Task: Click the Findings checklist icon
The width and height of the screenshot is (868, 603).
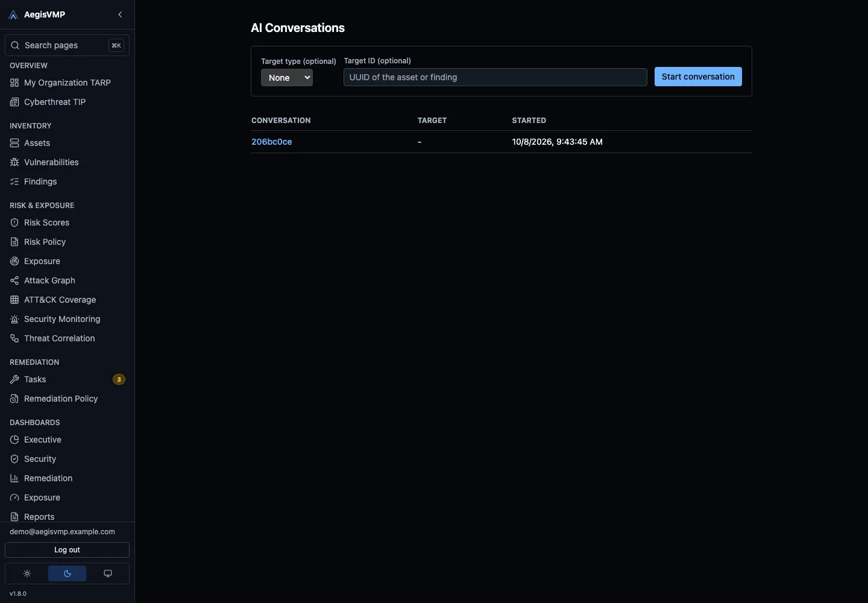Action: (x=14, y=182)
